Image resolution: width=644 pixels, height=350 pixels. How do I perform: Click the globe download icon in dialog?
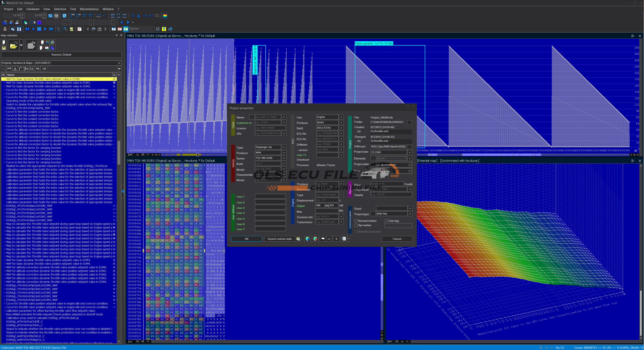click(307, 239)
